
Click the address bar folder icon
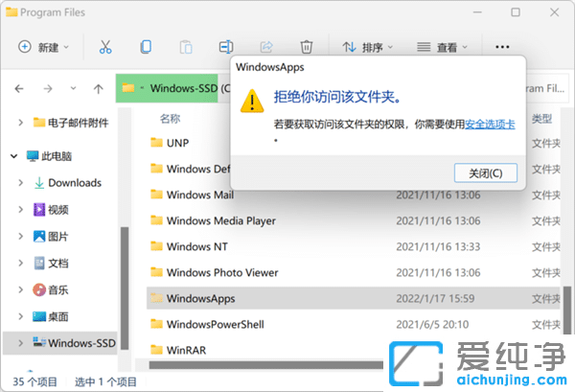(128, 88)
